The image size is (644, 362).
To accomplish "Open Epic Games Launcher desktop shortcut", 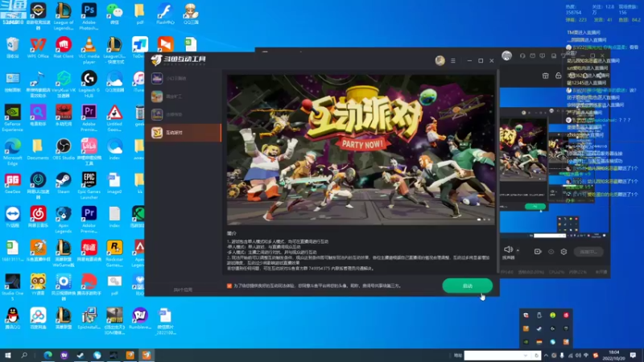I will (89, 186).
